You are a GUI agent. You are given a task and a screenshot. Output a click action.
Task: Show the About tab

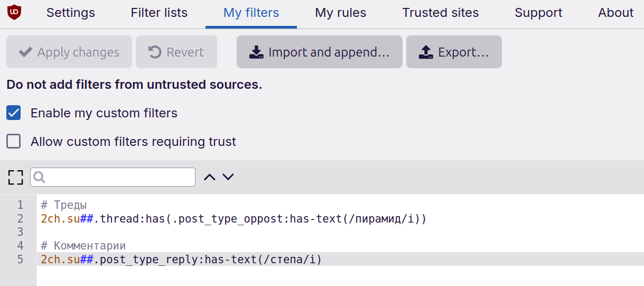tap(615, 13)
